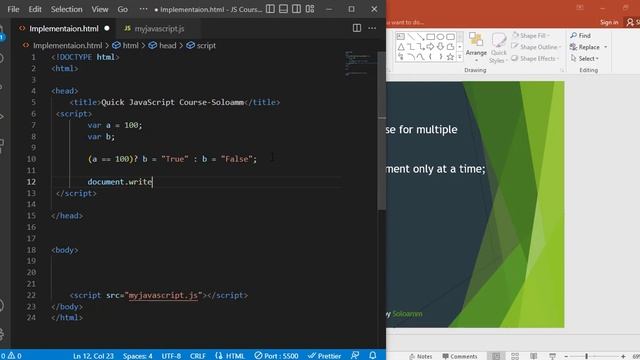The width and height of the screenshot is (640, 360).
Task: Change UTF-8 file encoding
Action: (x=171, y=356)
